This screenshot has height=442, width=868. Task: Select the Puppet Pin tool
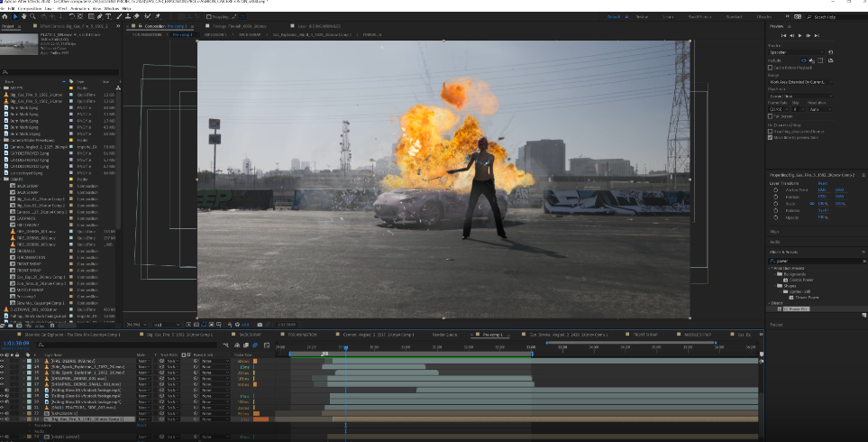tap(158, 16)
